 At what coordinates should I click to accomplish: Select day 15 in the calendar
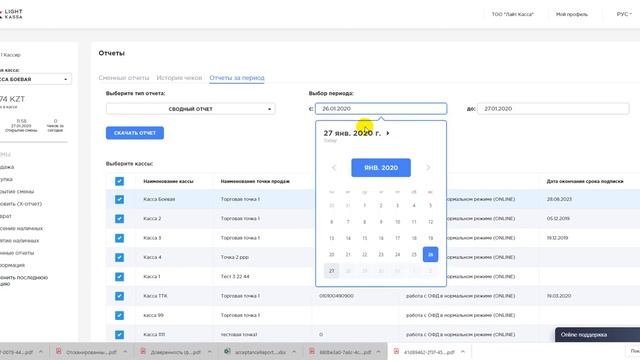(364, 238)
